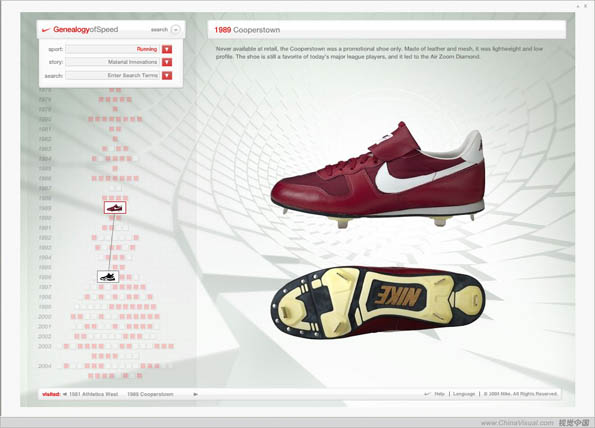The image size is (595, 428).
Task: Open the Help link in the footer
Action: click(x=439, y=394)
